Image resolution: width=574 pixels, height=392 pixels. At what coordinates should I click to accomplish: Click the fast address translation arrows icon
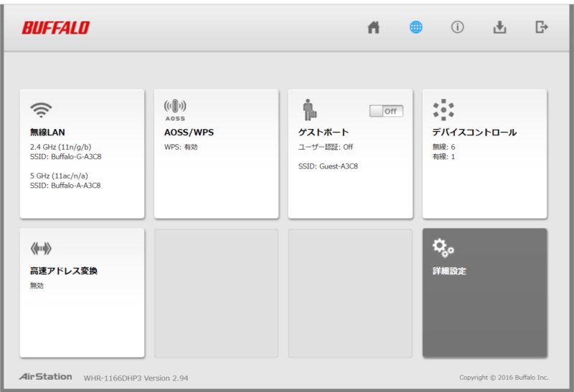[x=41, y=249]
